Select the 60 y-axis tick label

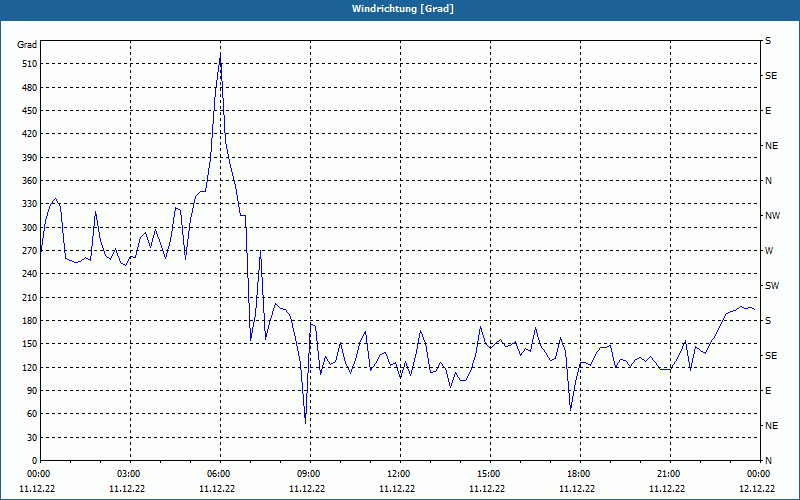point(32,413)
